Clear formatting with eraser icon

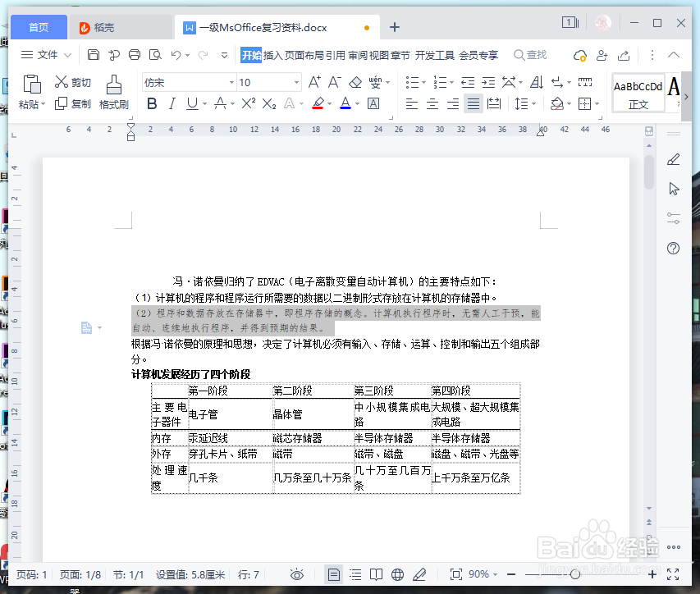pos(355,82)
